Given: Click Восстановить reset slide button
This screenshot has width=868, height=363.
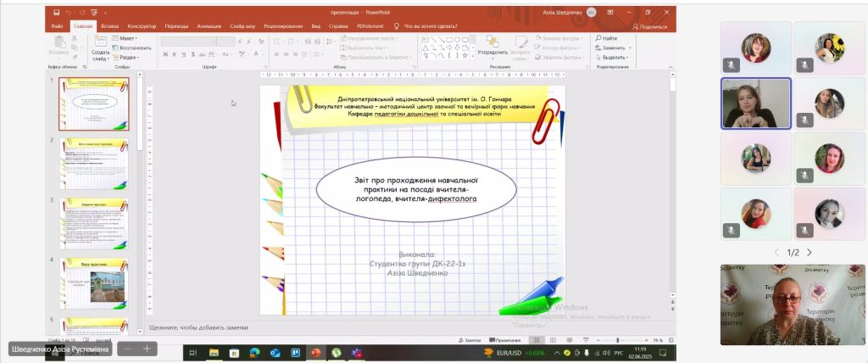Looking at the screenshot, I should pyautogui.click(x=131, y=47).
